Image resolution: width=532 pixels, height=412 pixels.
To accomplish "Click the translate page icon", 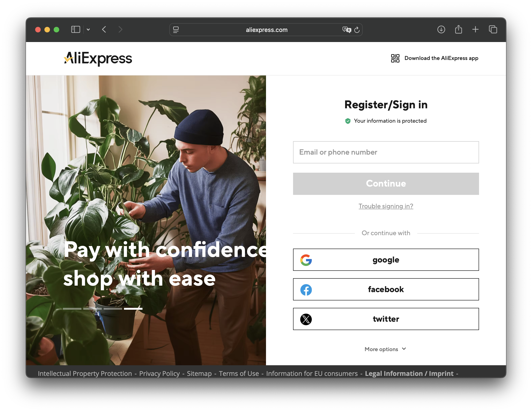I will pyautogui.click(x=347, y=30).
